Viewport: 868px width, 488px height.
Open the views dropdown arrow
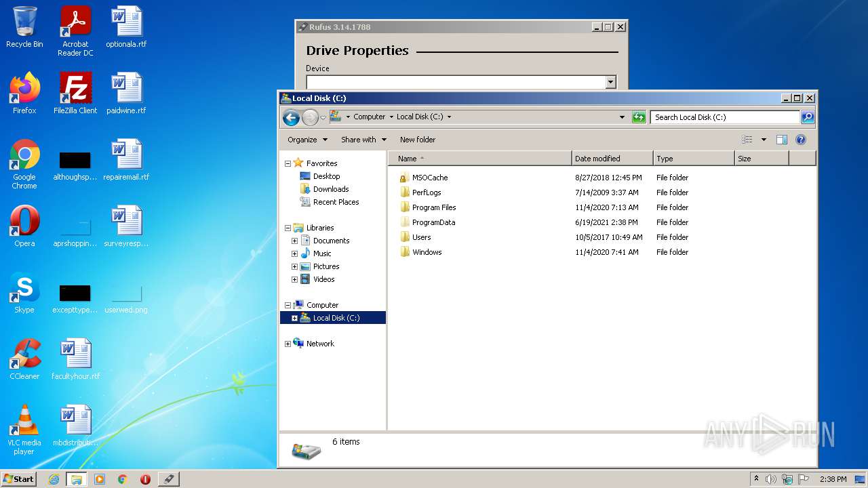(x=764, y=140)
